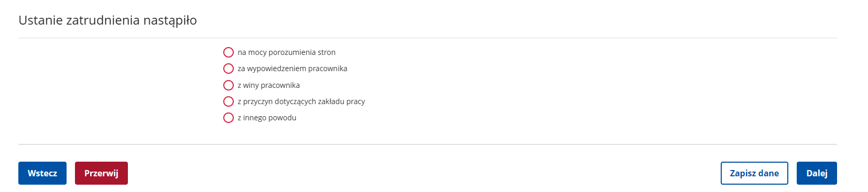Go back using the Wstecz button

pos(42,173)
